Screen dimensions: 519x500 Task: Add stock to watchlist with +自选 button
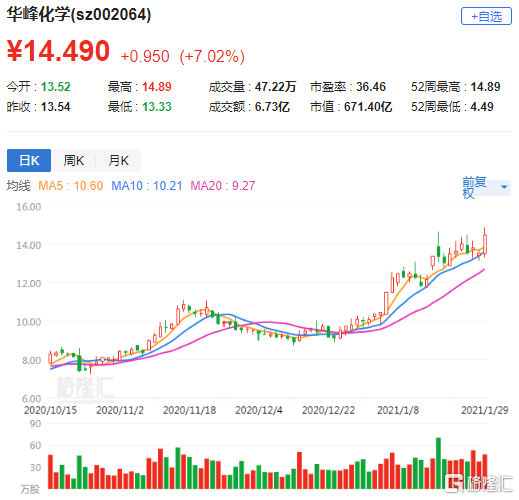(x=486, y=16)
